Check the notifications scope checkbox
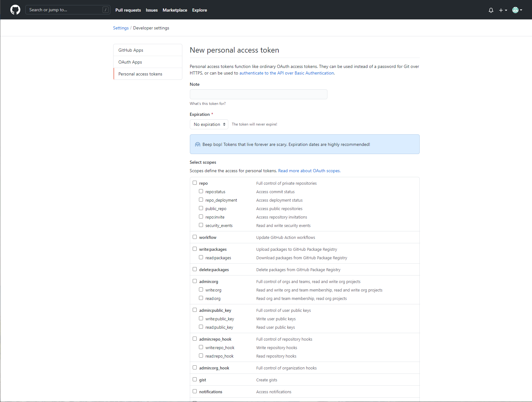The height and width of the screenshot is (402, 532). point(195,391)
